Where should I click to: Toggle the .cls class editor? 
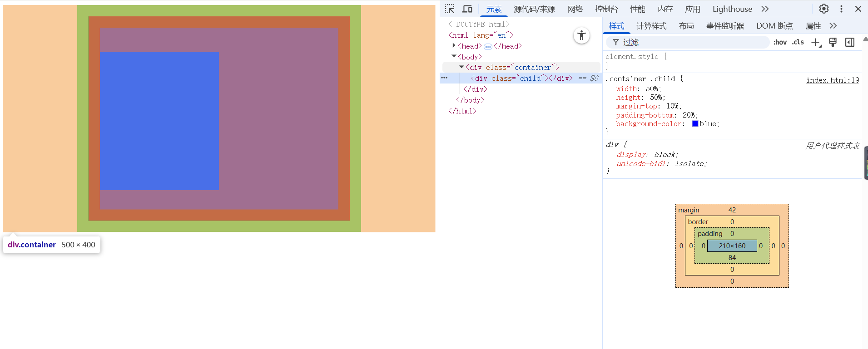click(x=798, y=42)
